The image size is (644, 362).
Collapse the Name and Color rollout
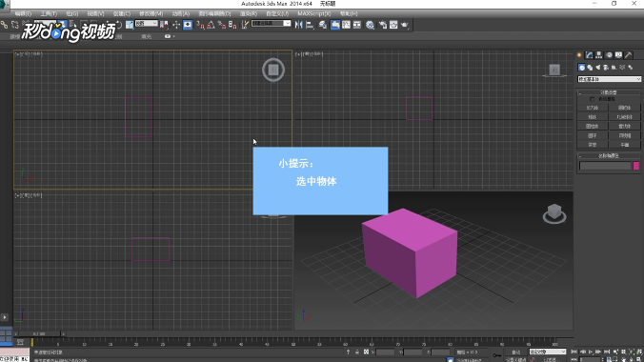(x=609, y=155)
